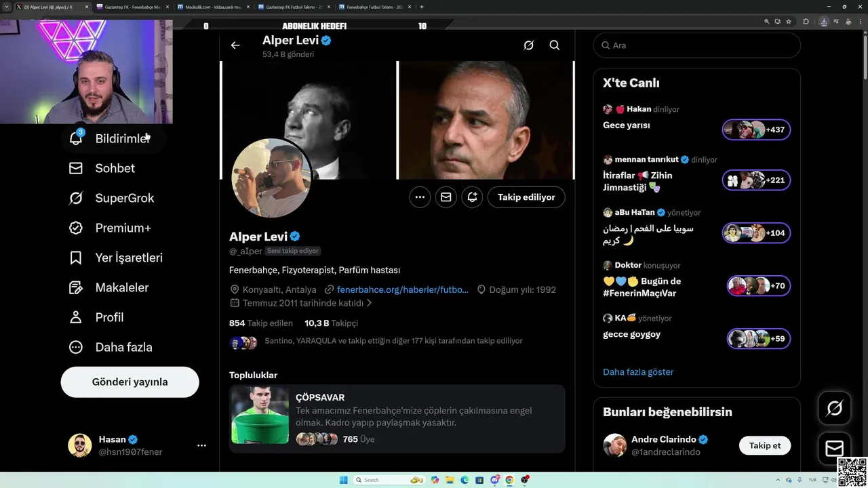
Task: Open 854 Takip edilen following list
Action: click(x=261, y=323)
